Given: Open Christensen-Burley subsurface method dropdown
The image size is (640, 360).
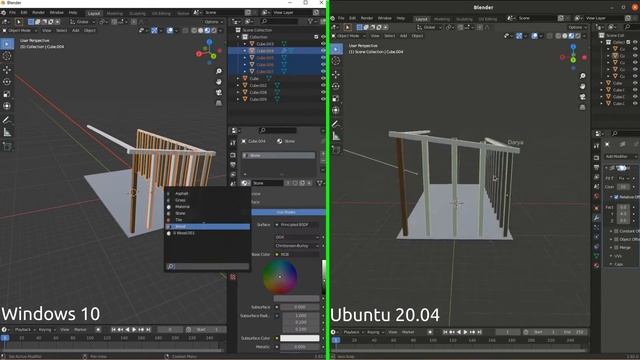Looking at the screenshot, I should [297, 246].
